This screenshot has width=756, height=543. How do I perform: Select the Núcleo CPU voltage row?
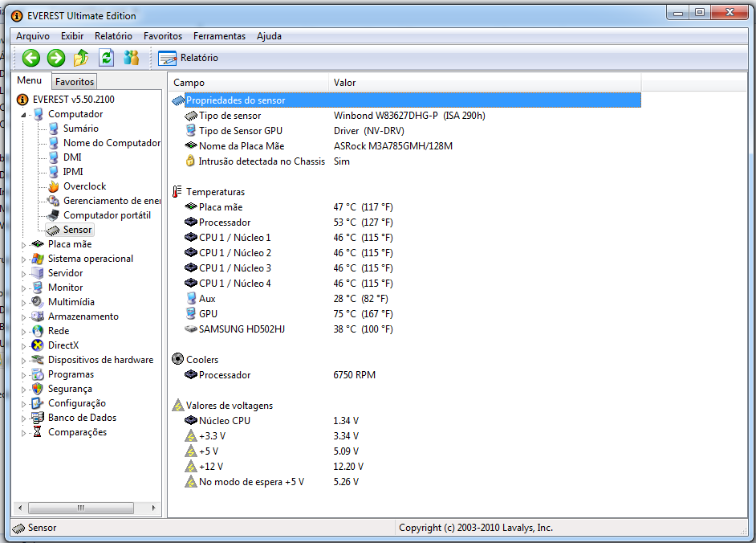click(x=406, y=421)
